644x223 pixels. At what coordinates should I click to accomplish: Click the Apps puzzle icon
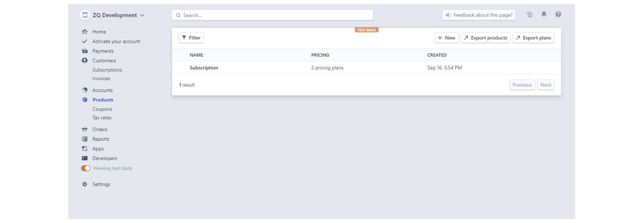click(84, 149)
